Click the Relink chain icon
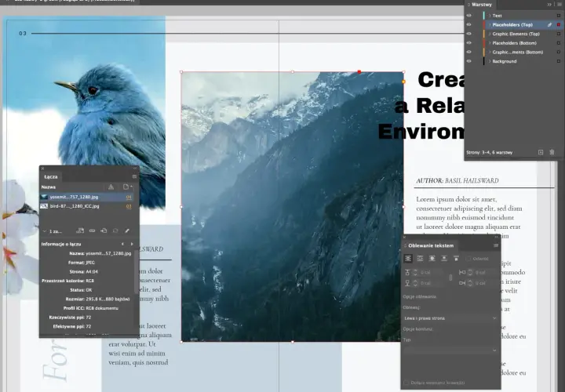 pos(93,230)
